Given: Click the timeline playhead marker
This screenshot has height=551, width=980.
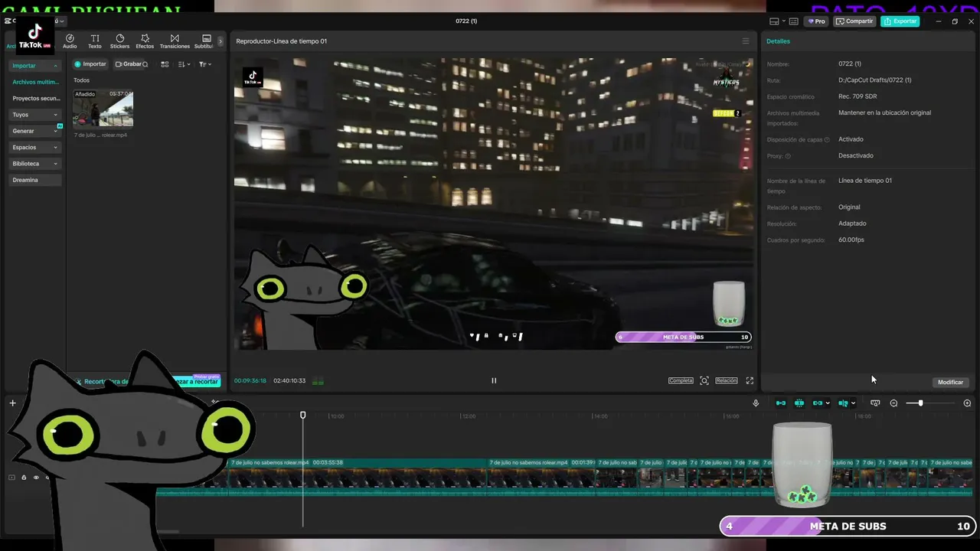Looking at the screenshot, I should [x=302, y=415].
